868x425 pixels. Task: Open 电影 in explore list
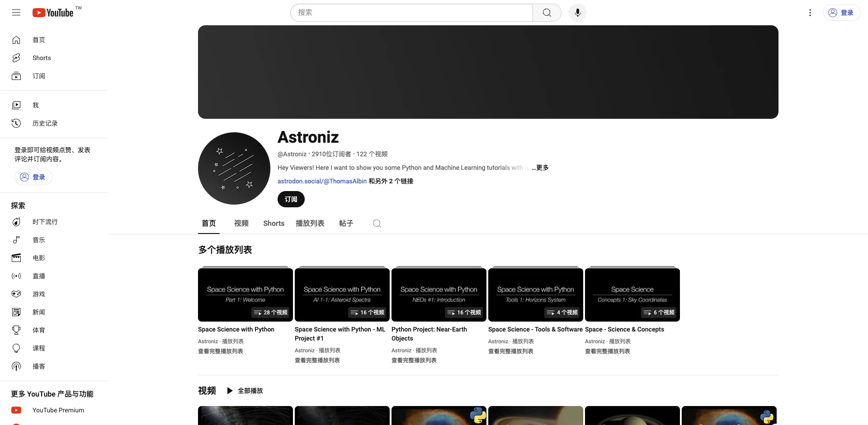pyautogui.click(x=54, y=258)
